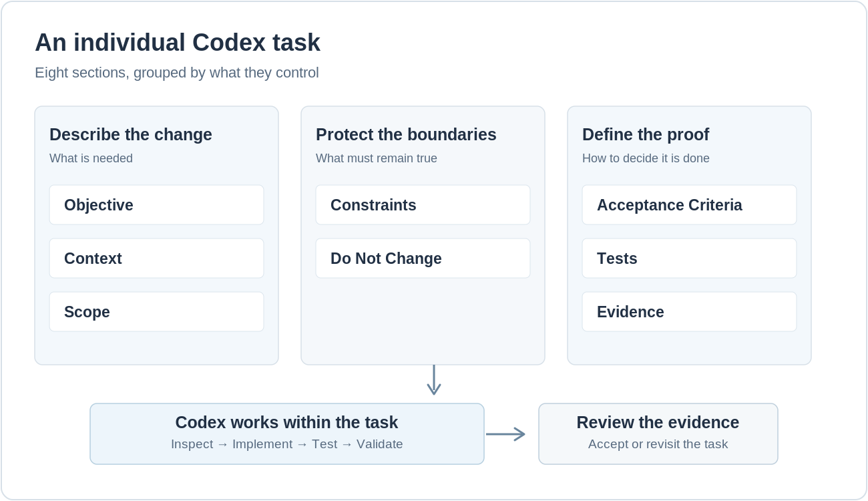Open the Acceptance Criteria section box
The width and height of the screenshot is (868, 501).
[689, 205]
